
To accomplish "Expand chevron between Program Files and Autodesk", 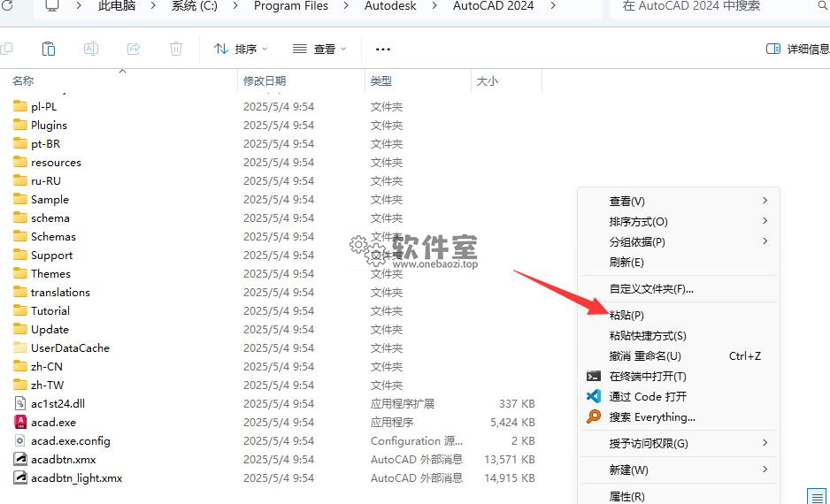I will pos(346,6).
